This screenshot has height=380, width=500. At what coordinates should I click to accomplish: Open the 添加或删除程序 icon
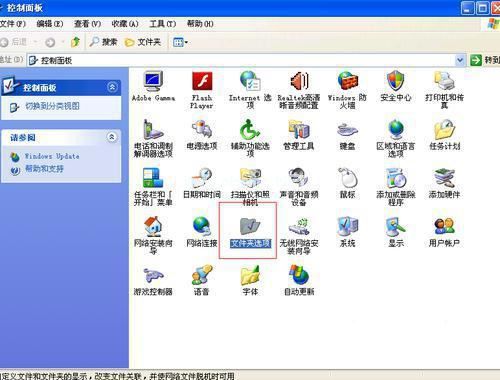396,187
